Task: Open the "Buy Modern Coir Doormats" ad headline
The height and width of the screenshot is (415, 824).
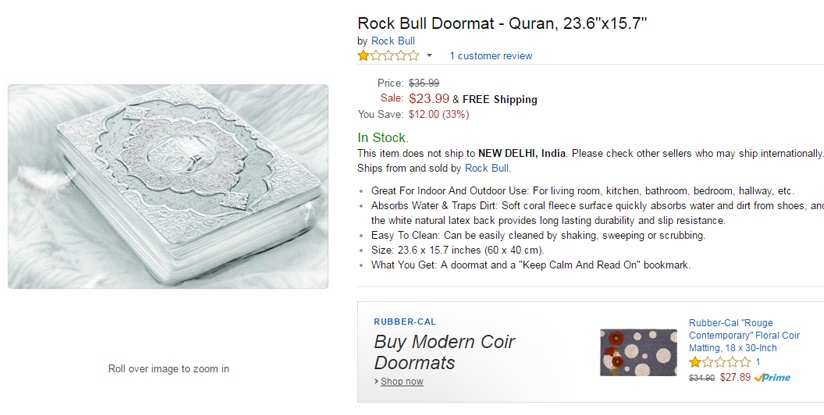Action: 444,352
